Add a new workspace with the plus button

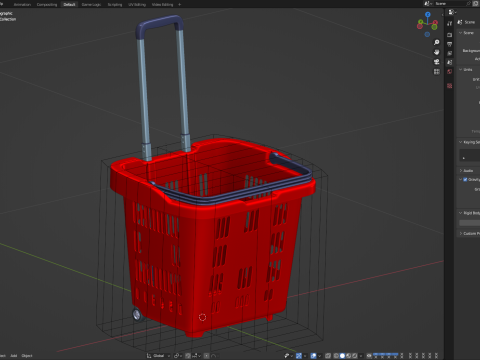click(180, 4)
